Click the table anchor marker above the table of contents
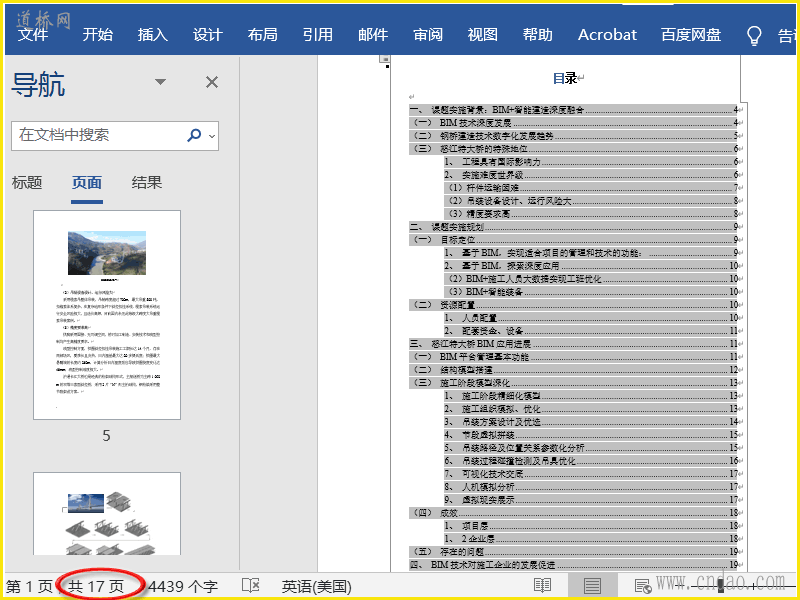The height and width of the screenshot is (600, 800). tap(385, 61)
